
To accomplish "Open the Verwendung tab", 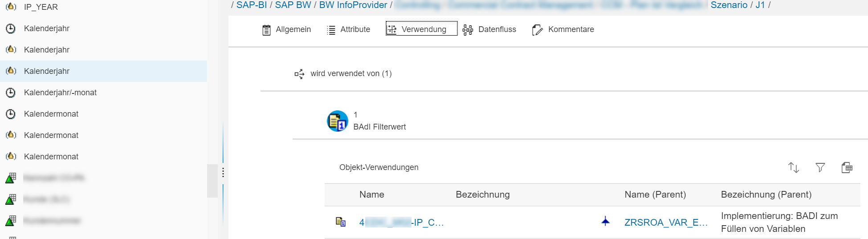I will point(421,29).
